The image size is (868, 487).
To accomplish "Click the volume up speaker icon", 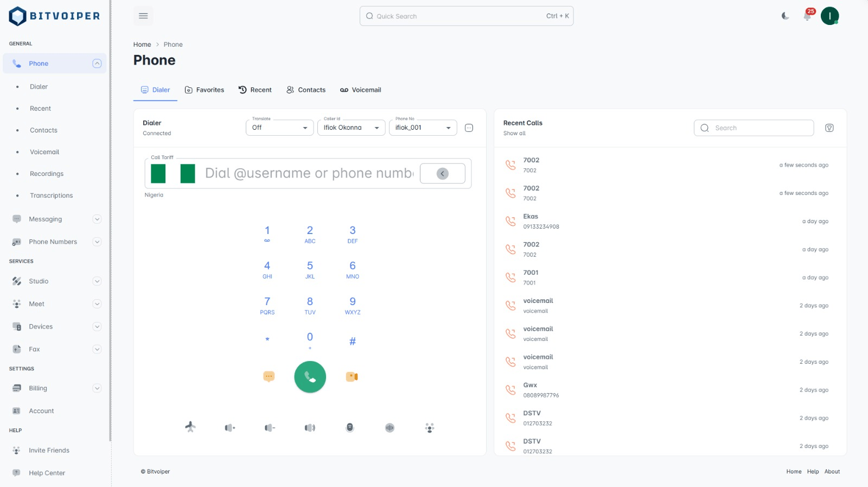I will (230, 428).
